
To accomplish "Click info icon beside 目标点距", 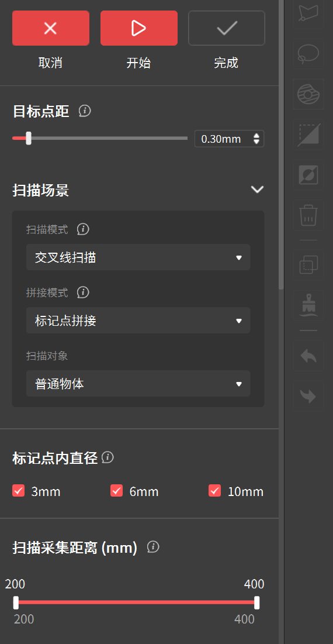I will (x=85, y=111).
